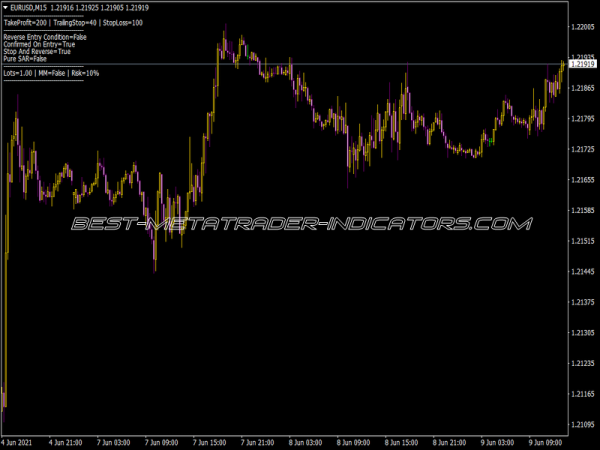Select the TakeProfit=200 label
600x450 pixels.
pyautogui.click(x=24, y=22)
